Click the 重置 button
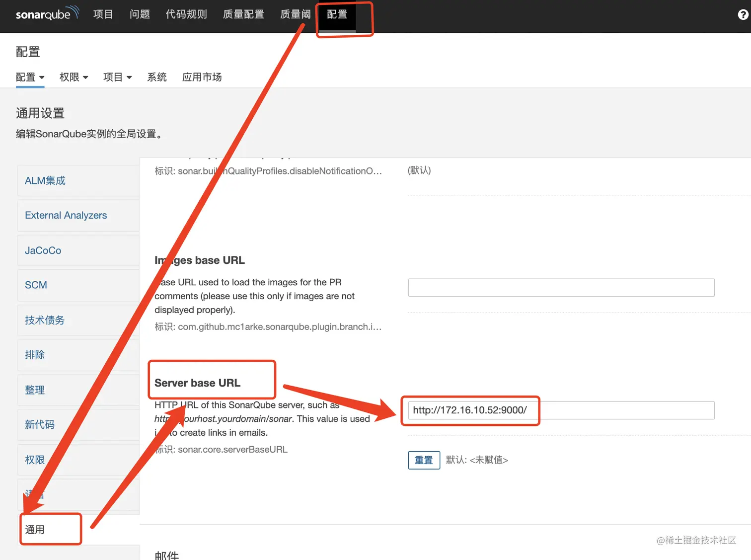This screenshot has width=751, height=560. tap(424, 460)
